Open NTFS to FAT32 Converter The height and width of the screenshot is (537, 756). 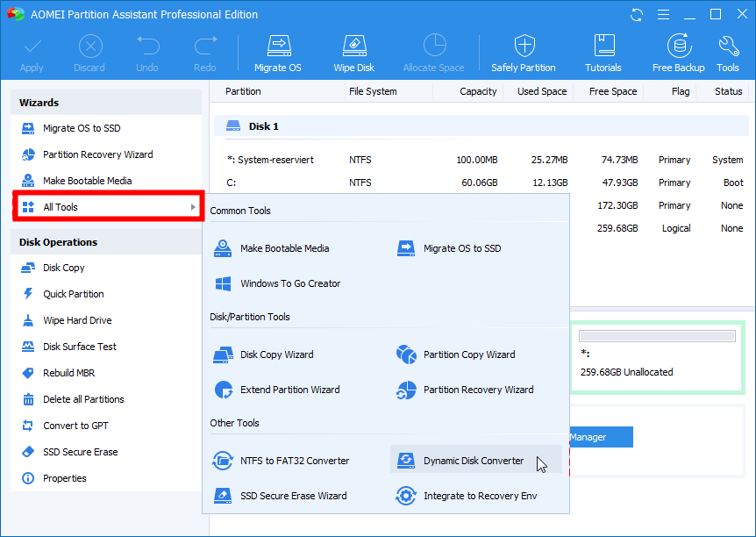click(282, 461)
